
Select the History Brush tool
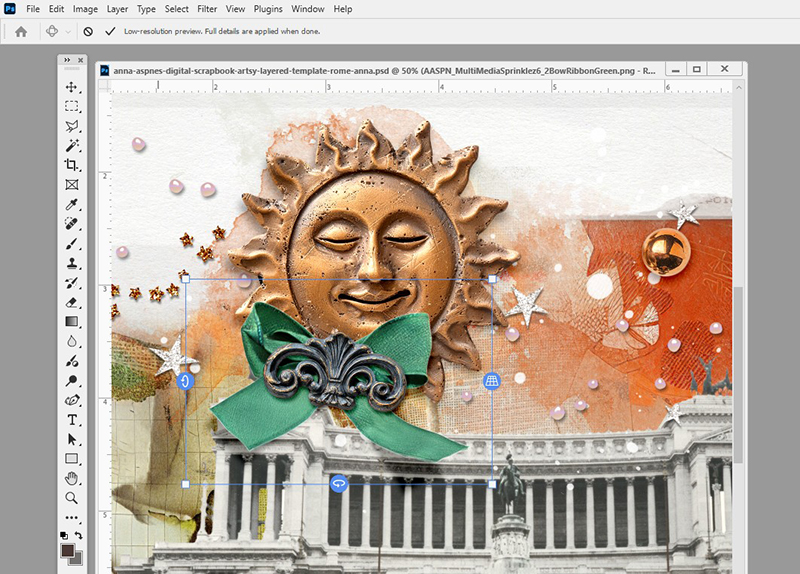[71, 283]
